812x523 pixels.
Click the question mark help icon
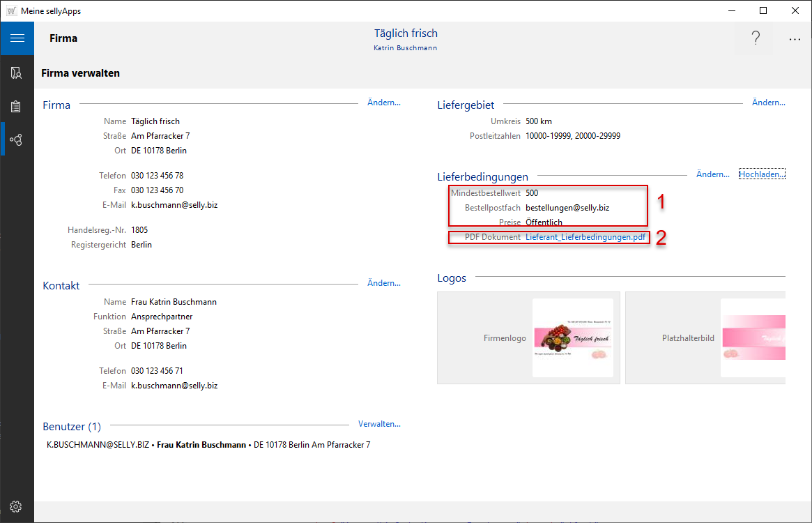tap(756, 39)
